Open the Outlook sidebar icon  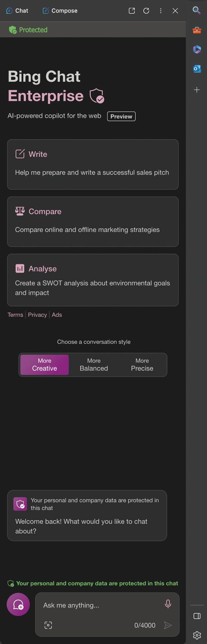point(197,69)
